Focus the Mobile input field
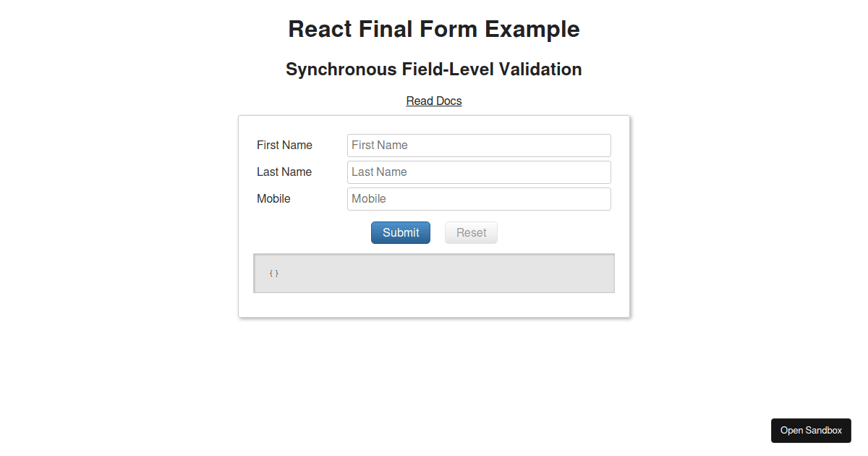The image size is (868, 456). [478, 198]
